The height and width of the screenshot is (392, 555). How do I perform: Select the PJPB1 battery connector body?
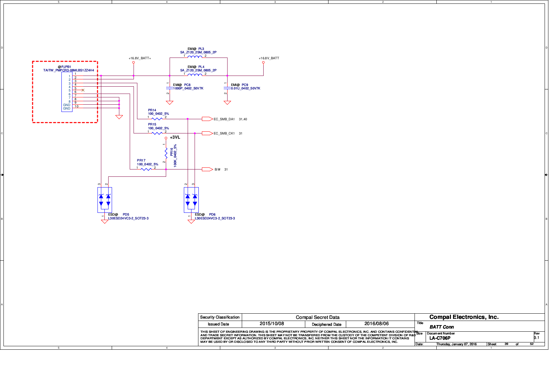[x=67, y=92]
